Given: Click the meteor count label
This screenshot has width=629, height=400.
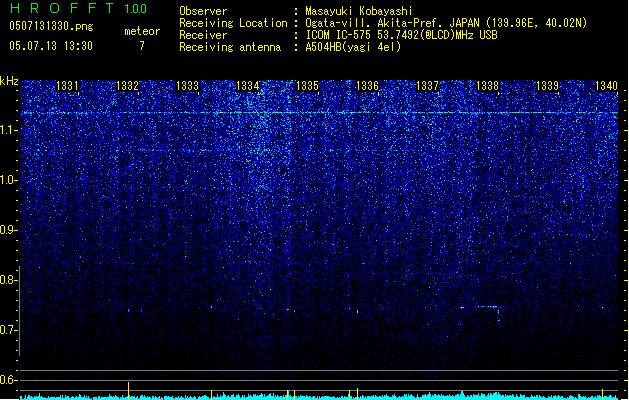Looking at the screenshot, I should pyautogui.click(x=142, y=31).
